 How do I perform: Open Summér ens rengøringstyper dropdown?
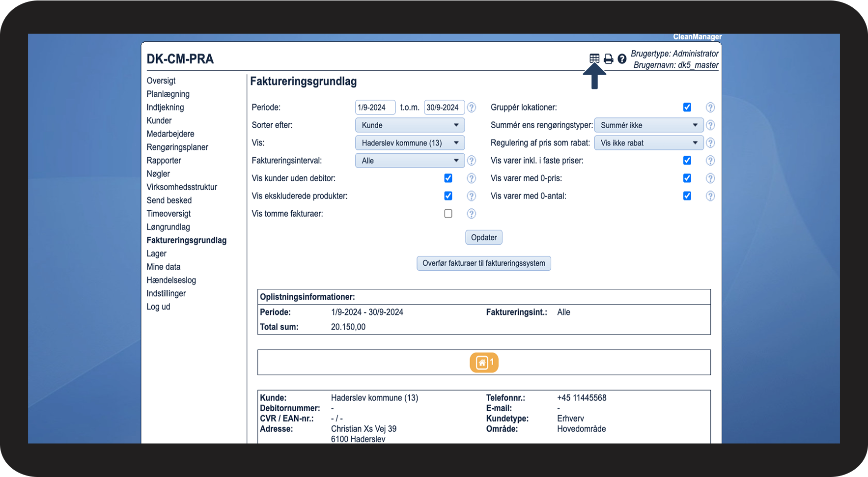(x=648, y=125)
